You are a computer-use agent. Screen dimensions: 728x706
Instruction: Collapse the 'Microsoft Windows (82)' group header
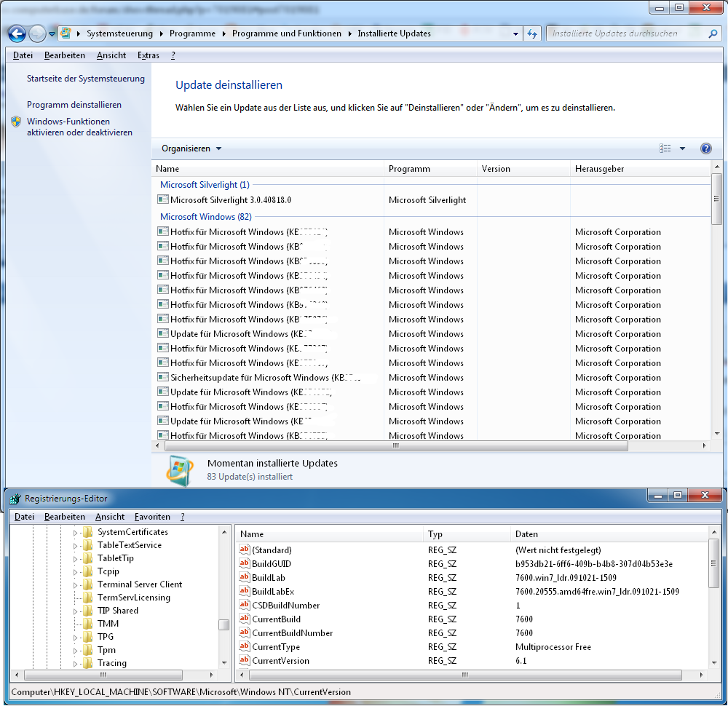tap(206, 217)
